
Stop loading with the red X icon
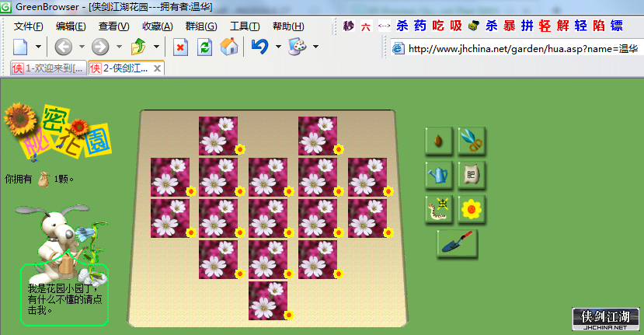(180, 47)
